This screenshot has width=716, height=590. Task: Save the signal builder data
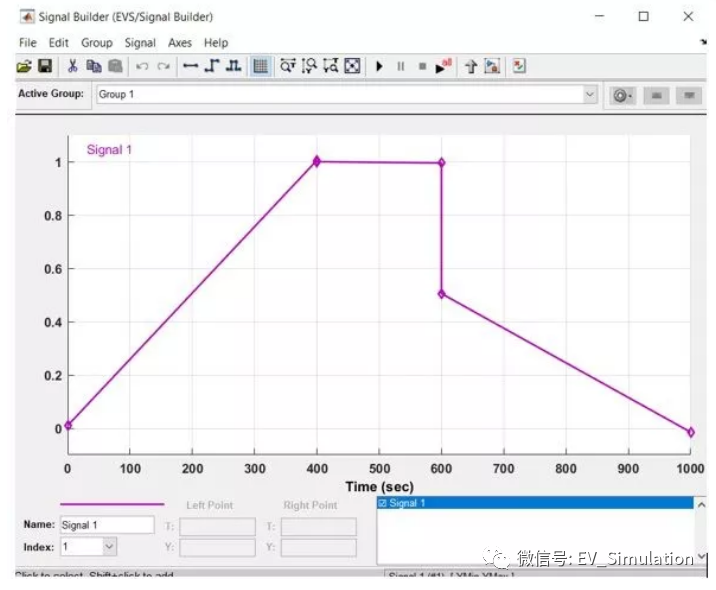coord(45,67)
